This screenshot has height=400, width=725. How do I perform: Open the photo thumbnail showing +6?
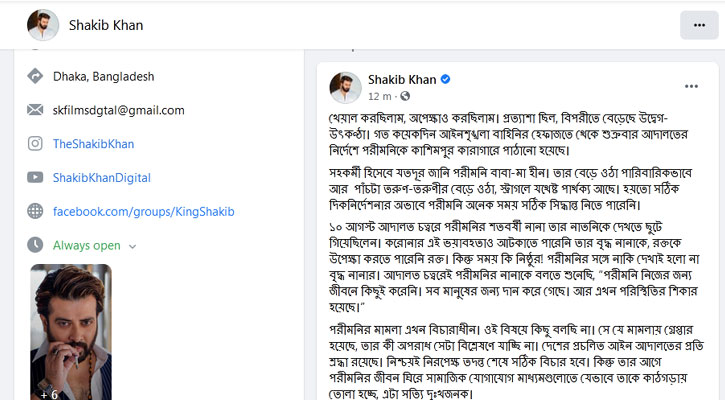tap(70, 332)
